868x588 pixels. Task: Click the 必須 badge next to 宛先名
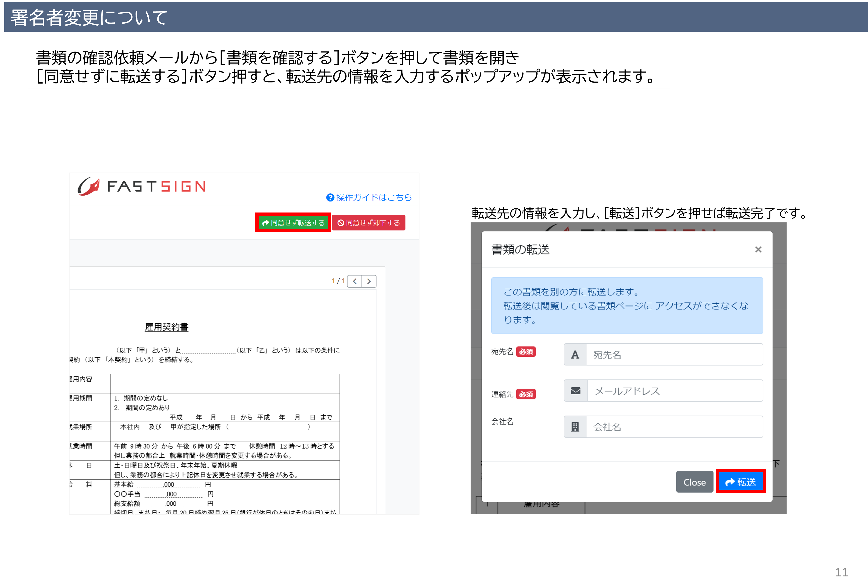[526, 352]
